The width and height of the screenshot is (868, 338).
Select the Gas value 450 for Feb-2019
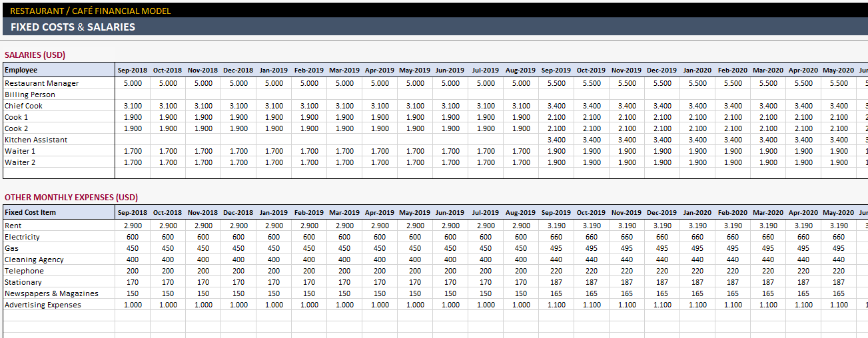coord(309,248)
